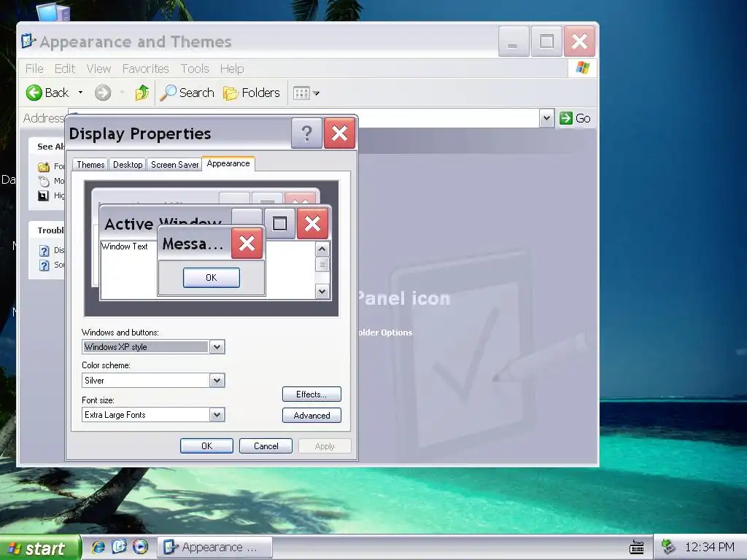
Task: Open the Back history dropdown arrow
Action: pos(80,93)
